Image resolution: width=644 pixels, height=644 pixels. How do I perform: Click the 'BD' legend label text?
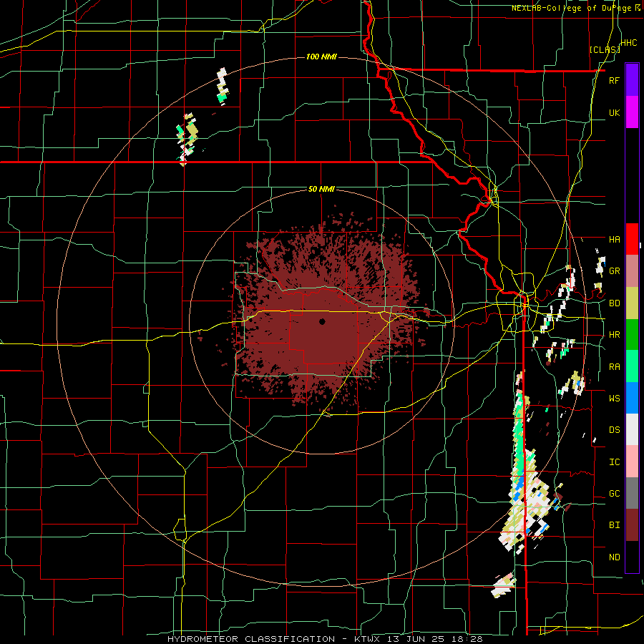click(x=614, y=303)
